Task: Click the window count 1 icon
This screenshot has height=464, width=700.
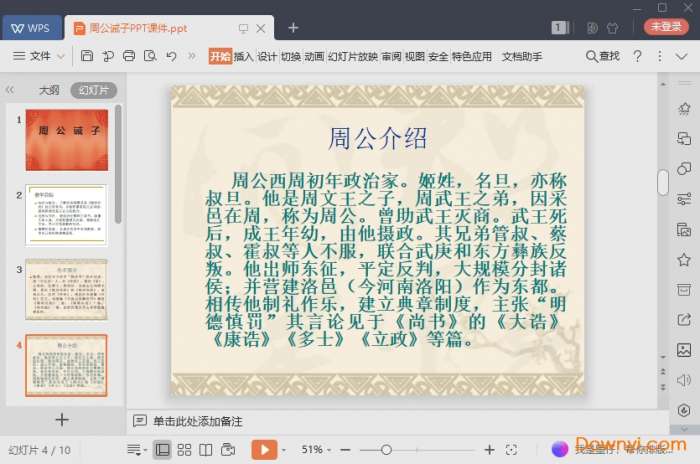Action: pos(560,28)
